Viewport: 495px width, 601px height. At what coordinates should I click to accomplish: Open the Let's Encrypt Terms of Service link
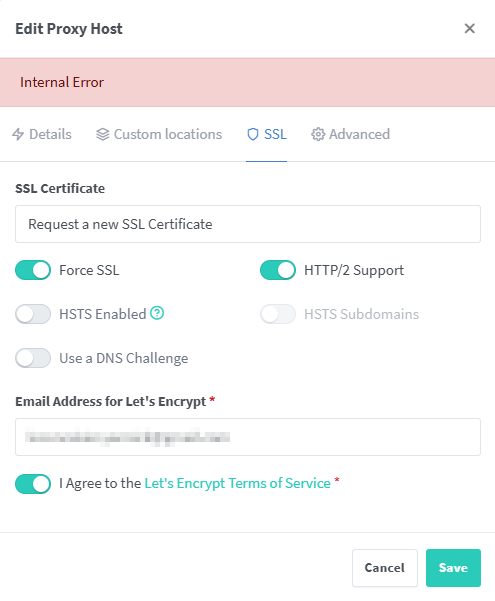237,483
